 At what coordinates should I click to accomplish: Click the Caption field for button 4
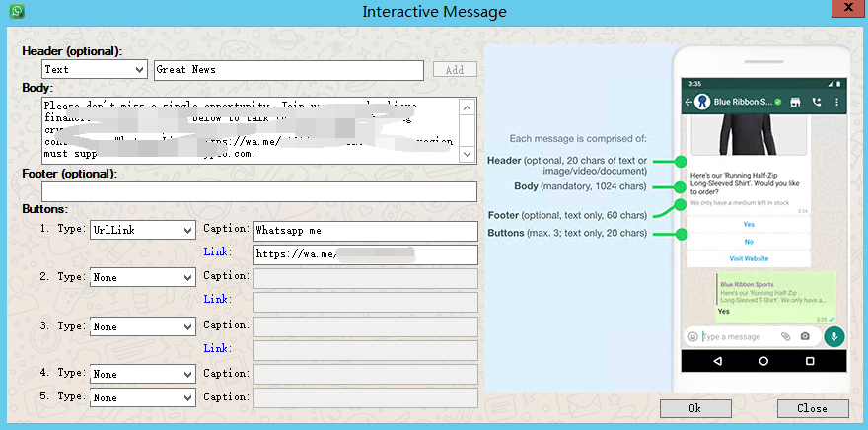(366, 374)
